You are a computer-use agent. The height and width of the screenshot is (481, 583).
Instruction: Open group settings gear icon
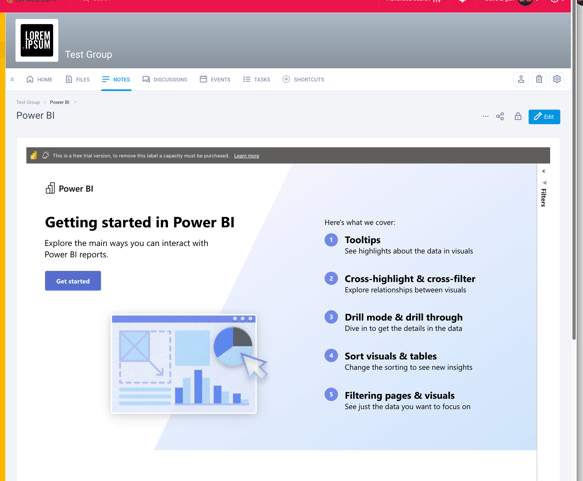557,79
